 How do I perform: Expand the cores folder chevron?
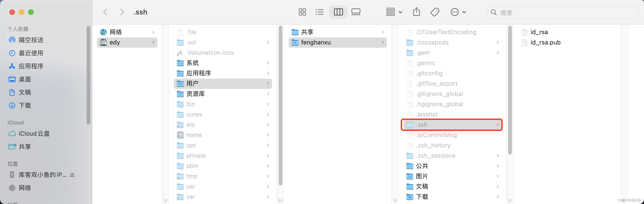point(268,114)
